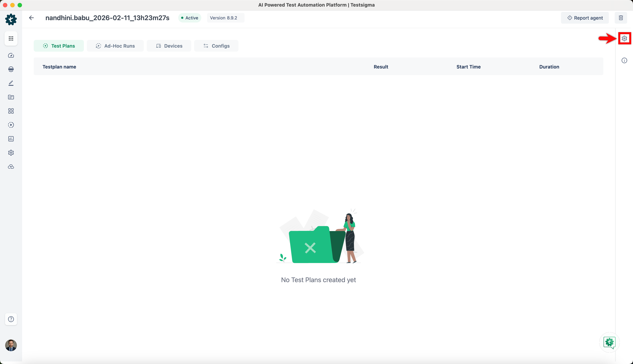Click the delete agent trash icon
This screenshot has height=364, width=633.
point(621,18)
